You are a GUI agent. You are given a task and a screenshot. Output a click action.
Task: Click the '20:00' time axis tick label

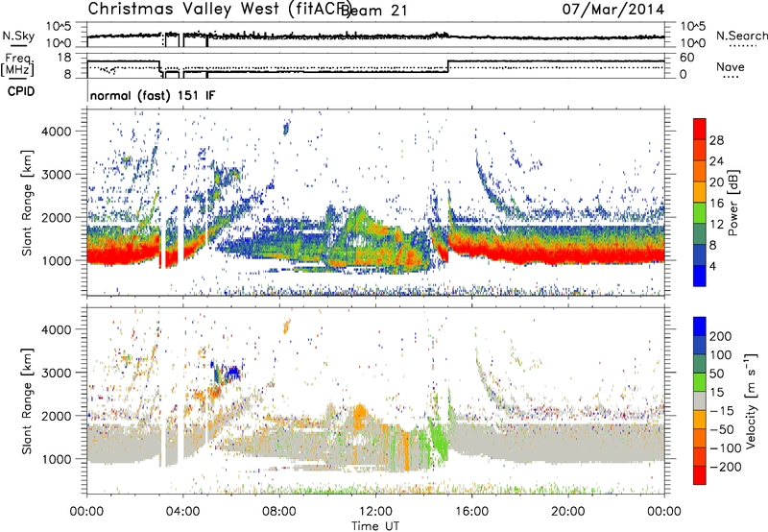pos(567,512)
